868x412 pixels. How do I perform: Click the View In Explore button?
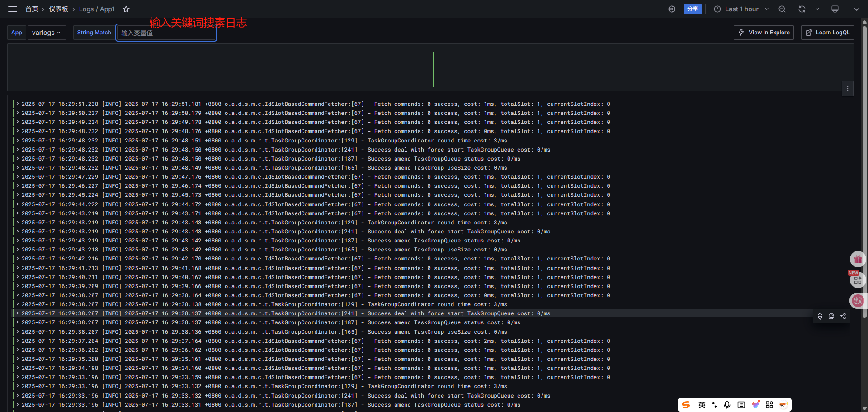(x=764, y=33)
